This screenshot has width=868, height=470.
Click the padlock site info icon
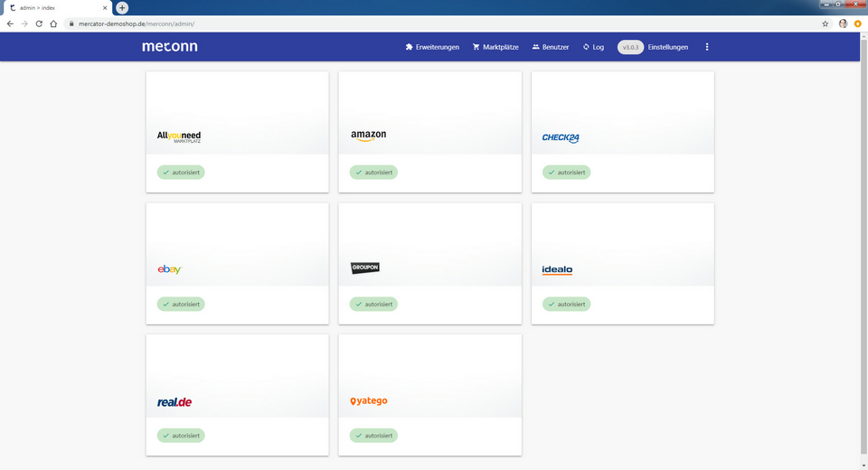(x=71, y=23)
